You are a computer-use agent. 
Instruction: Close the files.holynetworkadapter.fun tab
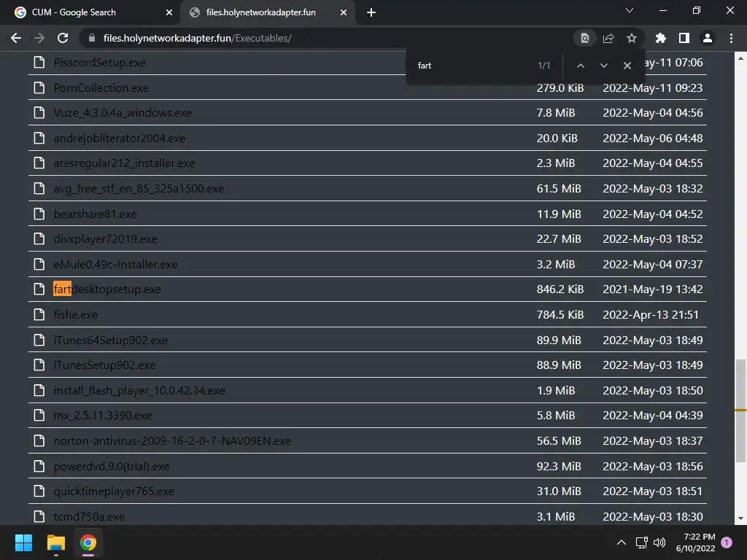[x=344, y=12]
